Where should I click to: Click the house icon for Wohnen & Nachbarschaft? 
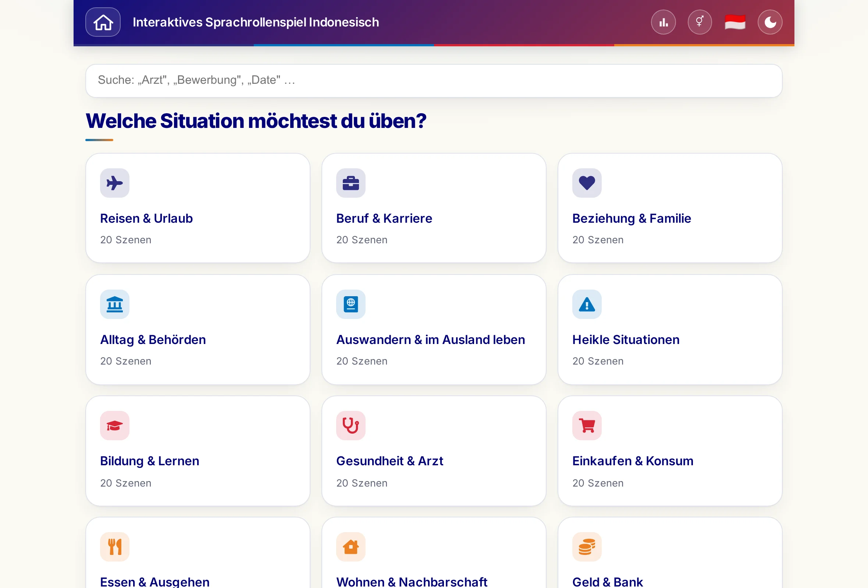point(351,547)
